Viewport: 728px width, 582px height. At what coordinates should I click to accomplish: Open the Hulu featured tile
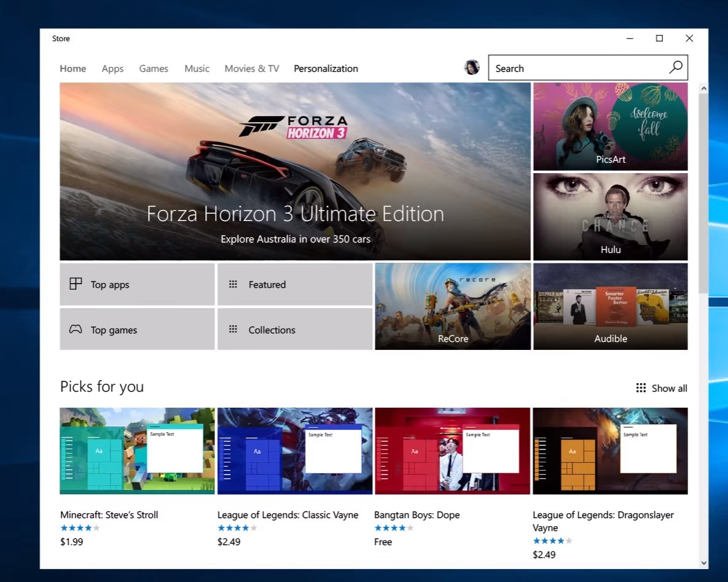point(610,217)
